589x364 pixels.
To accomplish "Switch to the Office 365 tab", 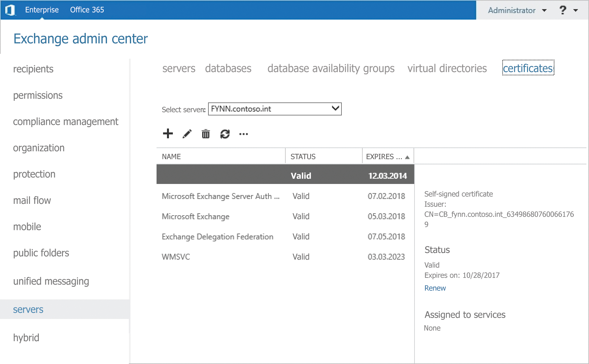I will click(87, 9).
